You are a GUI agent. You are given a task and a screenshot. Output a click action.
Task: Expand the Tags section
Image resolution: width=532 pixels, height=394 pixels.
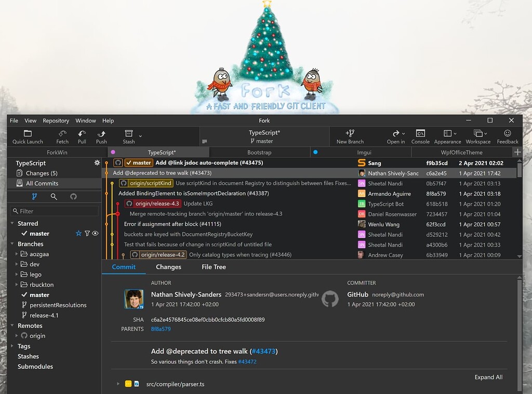tap(12, 346)
